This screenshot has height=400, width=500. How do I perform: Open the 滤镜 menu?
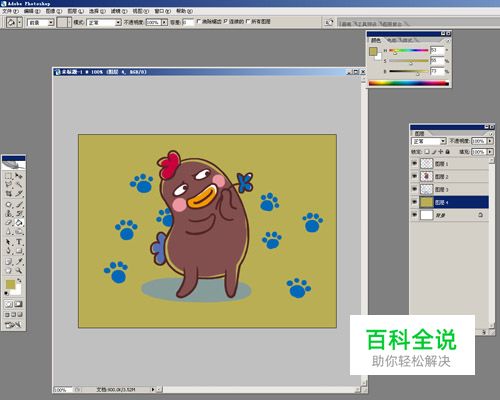pyautogui.click(x=119, y=11)
